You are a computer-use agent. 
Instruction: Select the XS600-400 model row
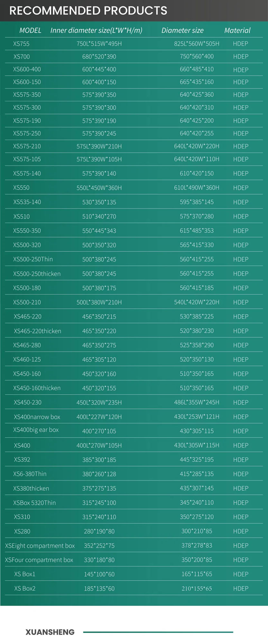pyautogui.click(x=134, y=69)
